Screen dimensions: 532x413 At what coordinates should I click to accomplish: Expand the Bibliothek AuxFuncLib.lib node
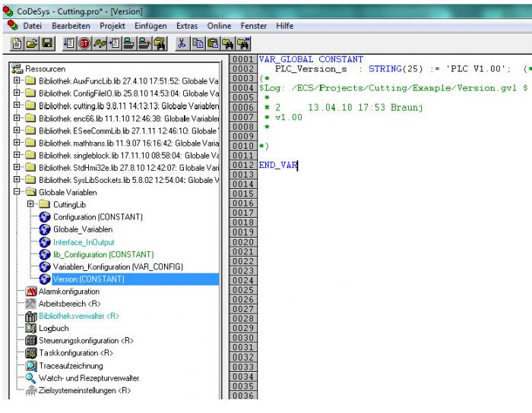pyautogui.click(x=17, y=81)
